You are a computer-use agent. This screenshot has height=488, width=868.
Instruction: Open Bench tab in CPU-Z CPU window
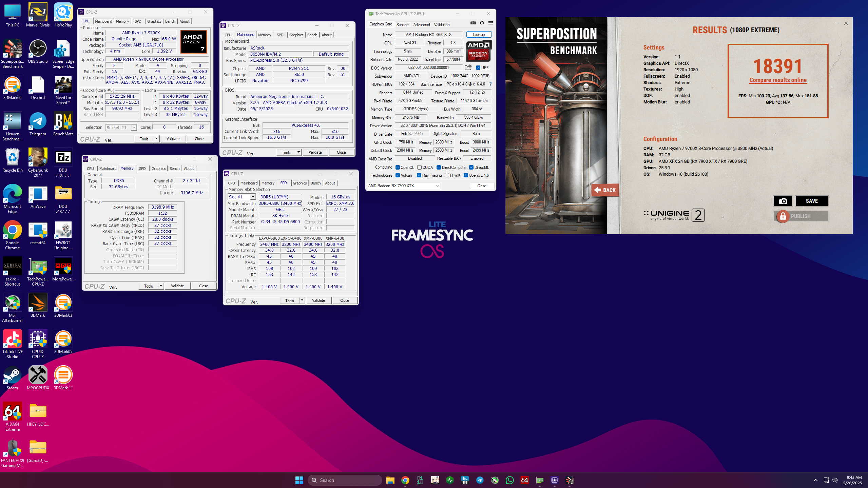170,21
